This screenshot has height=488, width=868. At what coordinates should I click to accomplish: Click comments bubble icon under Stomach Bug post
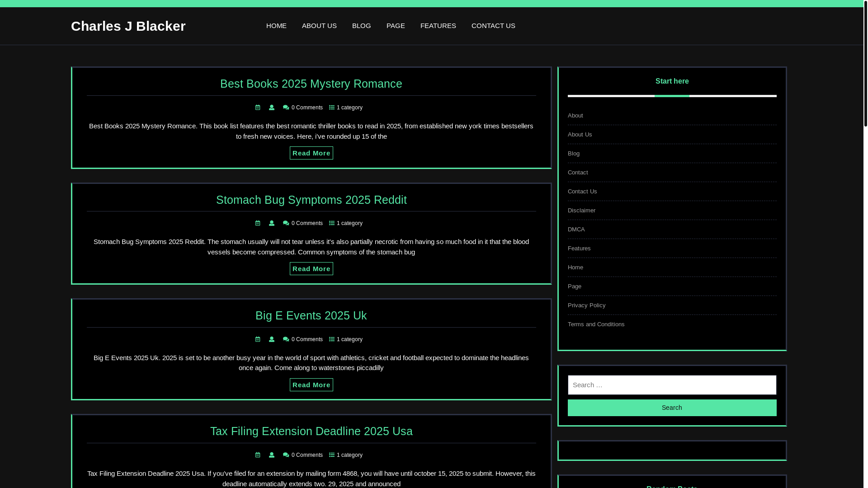[x=286, y=223]
